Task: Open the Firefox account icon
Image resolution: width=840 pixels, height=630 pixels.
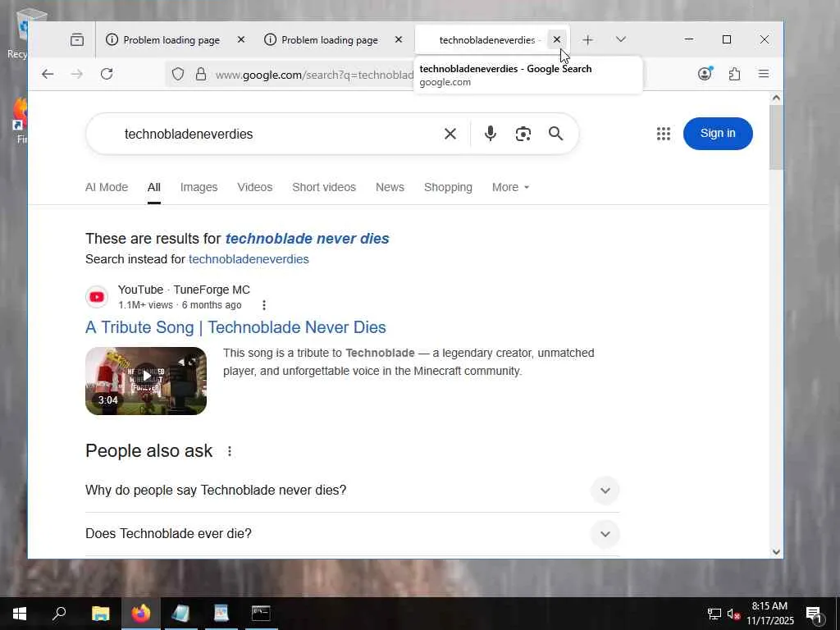Action: [705, 74]
